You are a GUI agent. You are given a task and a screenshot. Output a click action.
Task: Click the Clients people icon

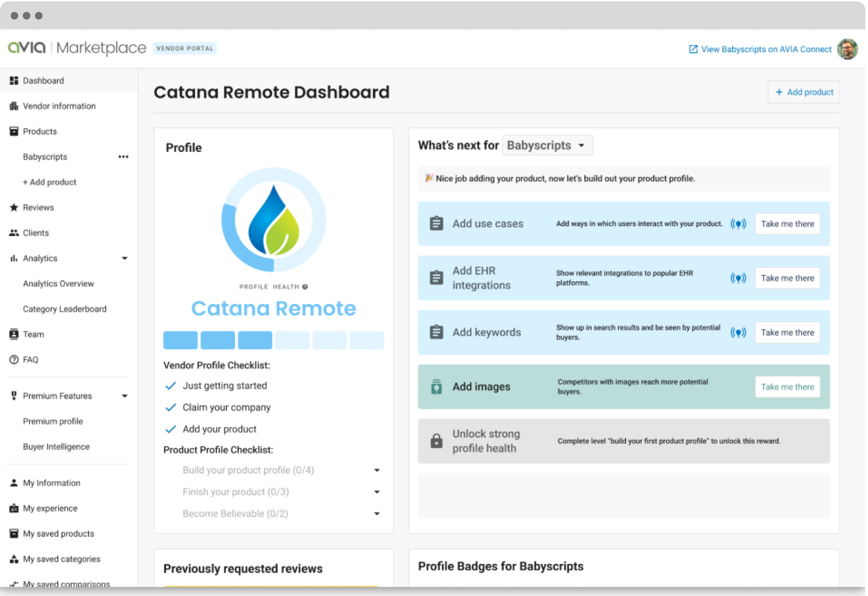pyautogui.click(x=14, y=233)
